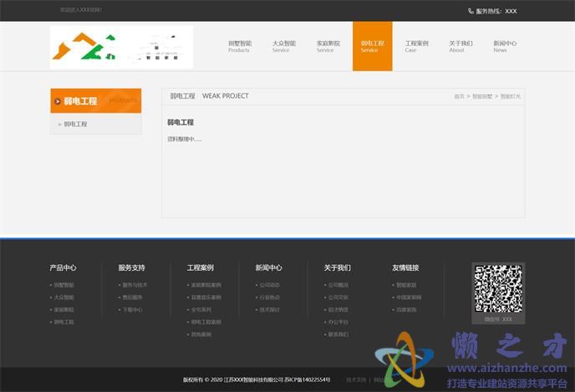Image resolution: width=575 pixels, height=392 pixels.
Task: Open 中国家装网 under 友情链接
Action: coord(409,298)
